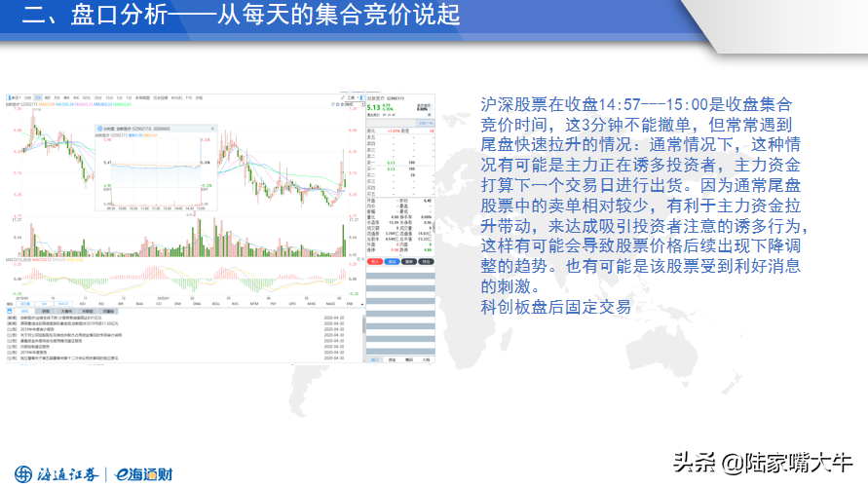Select the 日K daily candlestick tab
This screenshot has width=868, height=488.
pos(38,97)
